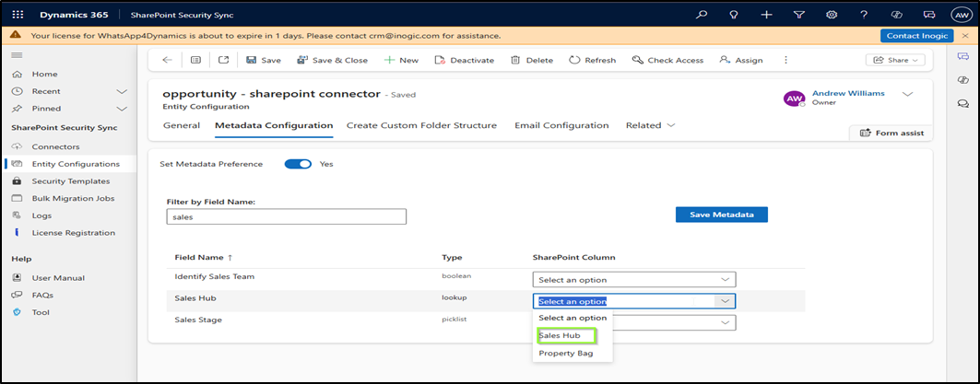Viewport: 980px width, 384px height.
Task: Open Entity Configurations in sidebar
Action: [x=75, y=164]
